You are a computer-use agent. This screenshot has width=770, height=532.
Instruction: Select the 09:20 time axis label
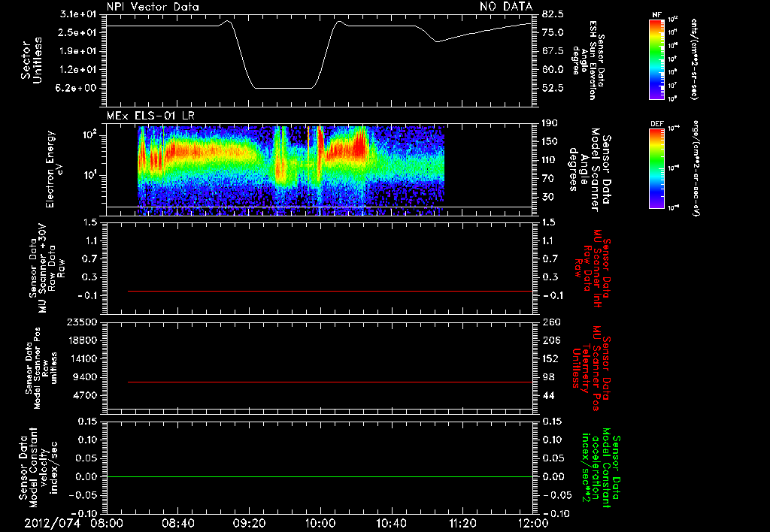pyautogui.click(x=249, y=522)
